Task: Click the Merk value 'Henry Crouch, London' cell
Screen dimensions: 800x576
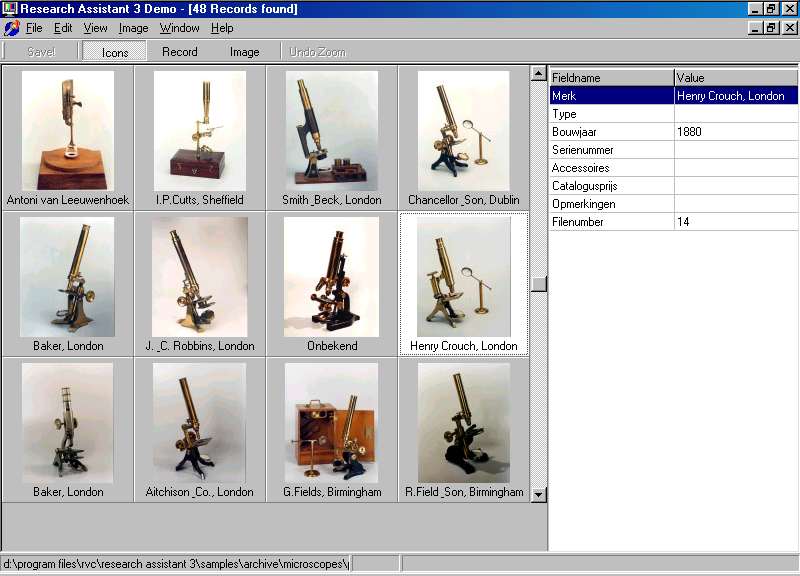Action: (x=736, y=96)
